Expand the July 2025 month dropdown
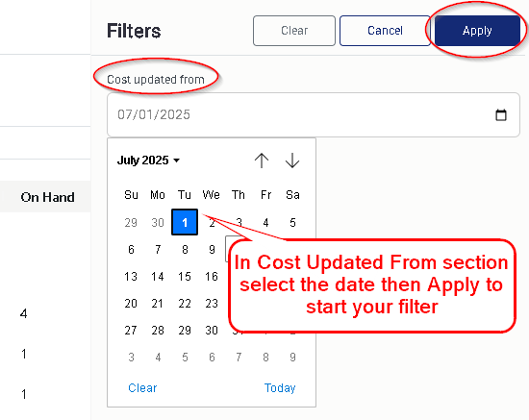This screenshot has width=529, height=420. point(148,161)
